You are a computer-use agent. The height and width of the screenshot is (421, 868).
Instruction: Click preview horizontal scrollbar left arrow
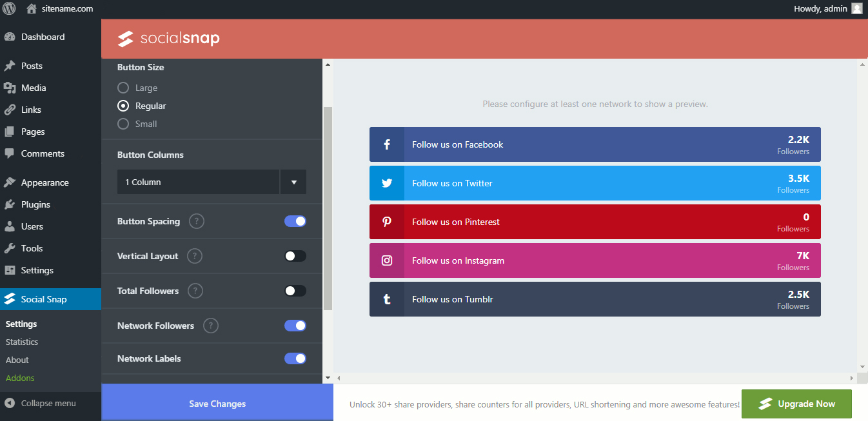(x=339, y=378)
